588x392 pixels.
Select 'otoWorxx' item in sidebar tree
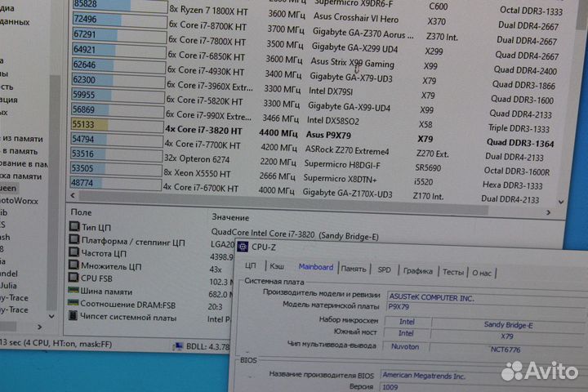click(x=20, y=201)
